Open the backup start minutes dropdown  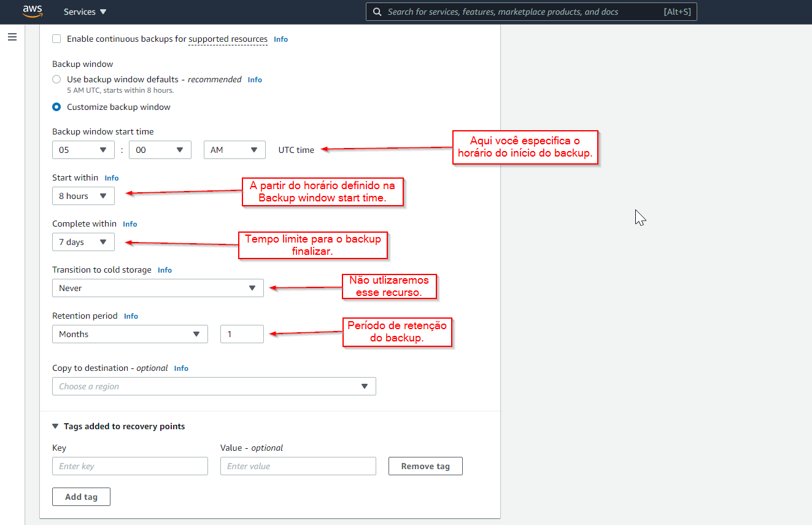click(x=160, y=150)
